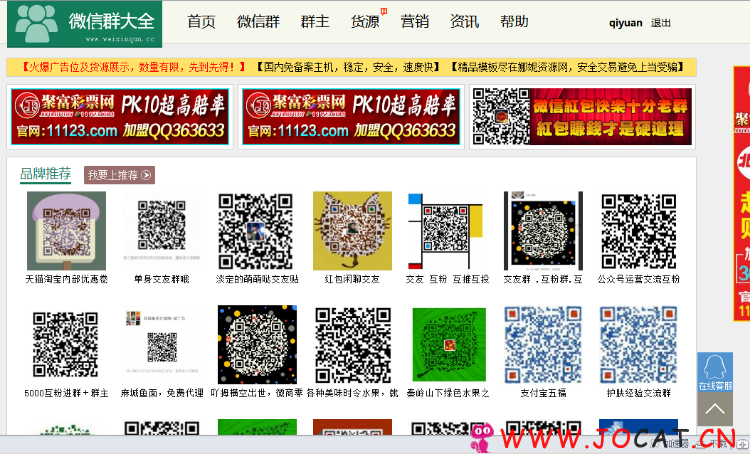This screenshot has width=750, height=454.
Task: Open the 公众号运营交流互粉 QR thumbnail
Action: coord(639,231)
